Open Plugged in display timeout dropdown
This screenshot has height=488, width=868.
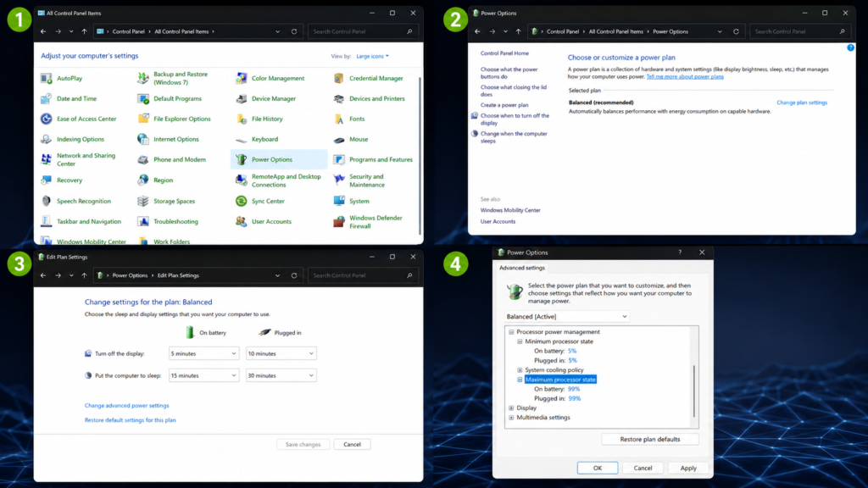[x=281, y=353]
